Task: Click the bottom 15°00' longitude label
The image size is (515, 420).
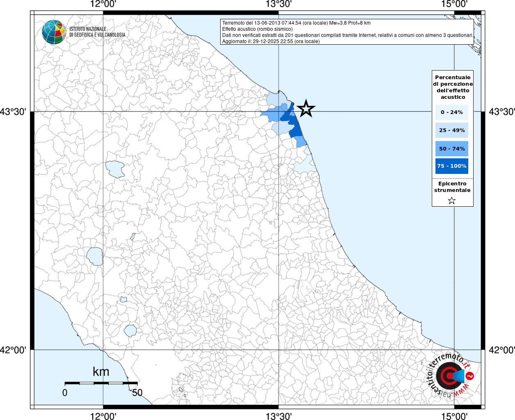Action: click(x=454, y=416)
